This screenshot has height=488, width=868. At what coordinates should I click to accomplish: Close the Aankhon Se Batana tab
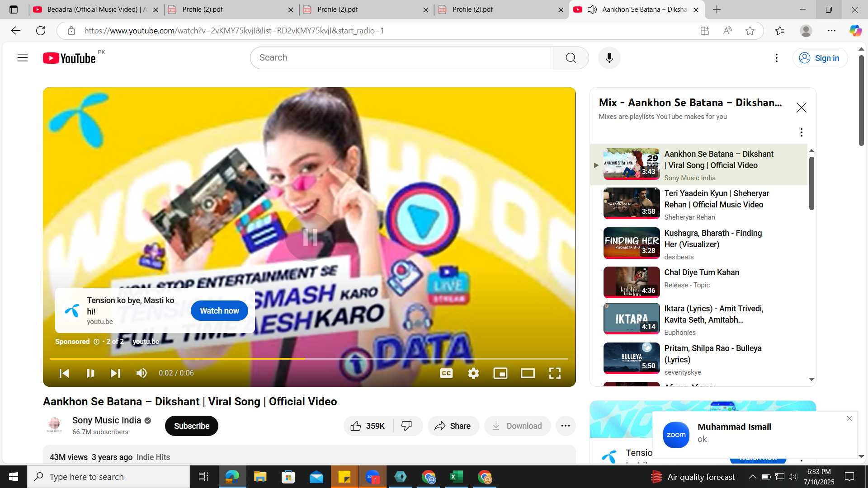pyautogui.click(x=696, y=9)
